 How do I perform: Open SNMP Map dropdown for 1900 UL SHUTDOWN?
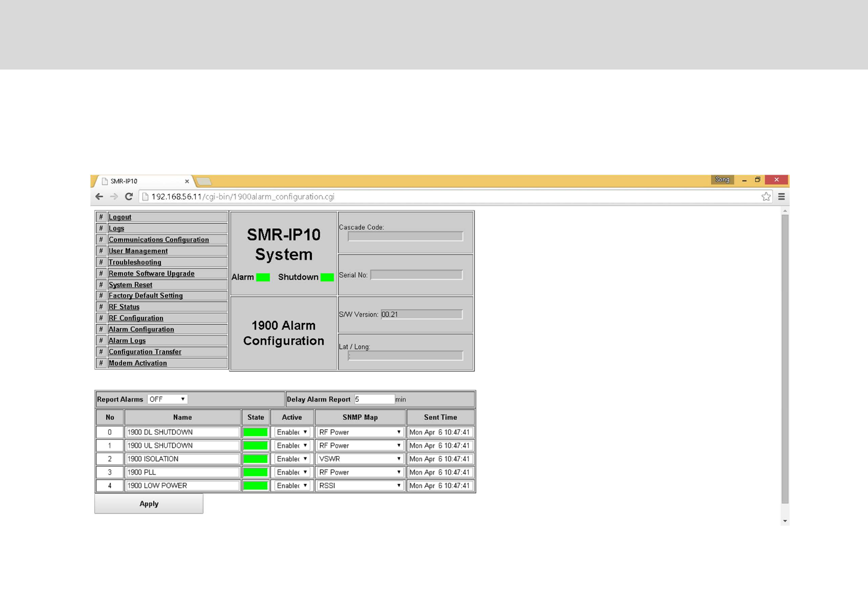[360, 446]
